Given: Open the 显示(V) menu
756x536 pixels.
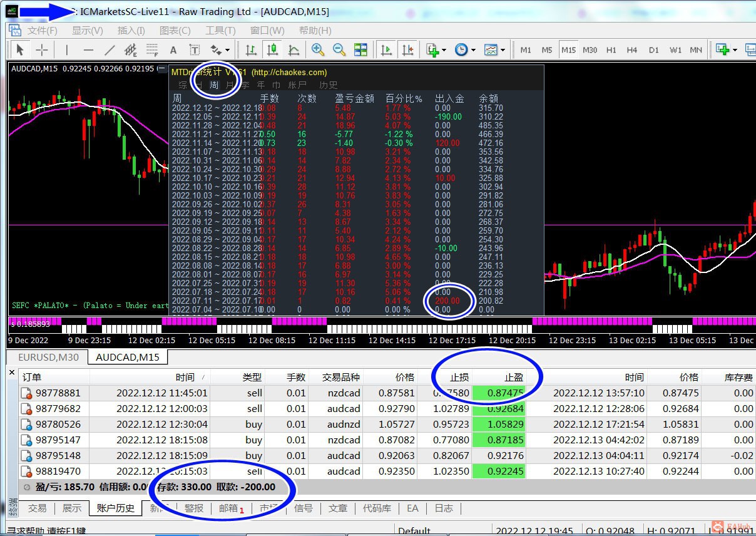Looking at the screenshot, I should [88, 30].
